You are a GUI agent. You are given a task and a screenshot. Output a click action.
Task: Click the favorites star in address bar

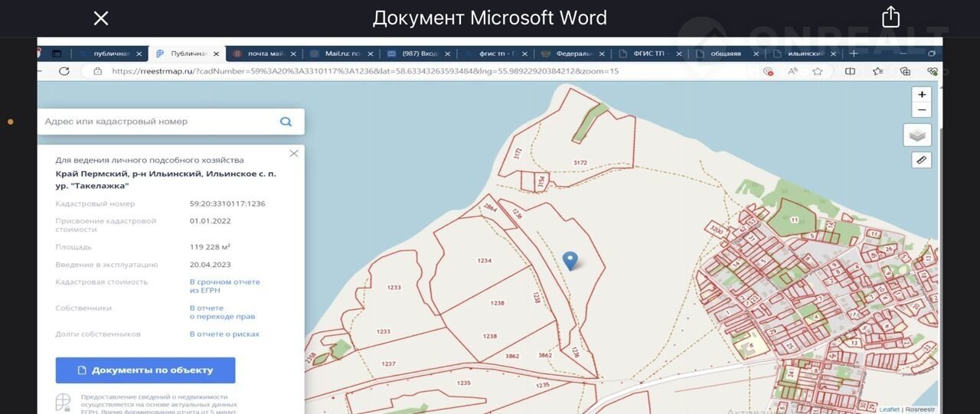click(817, 71)
